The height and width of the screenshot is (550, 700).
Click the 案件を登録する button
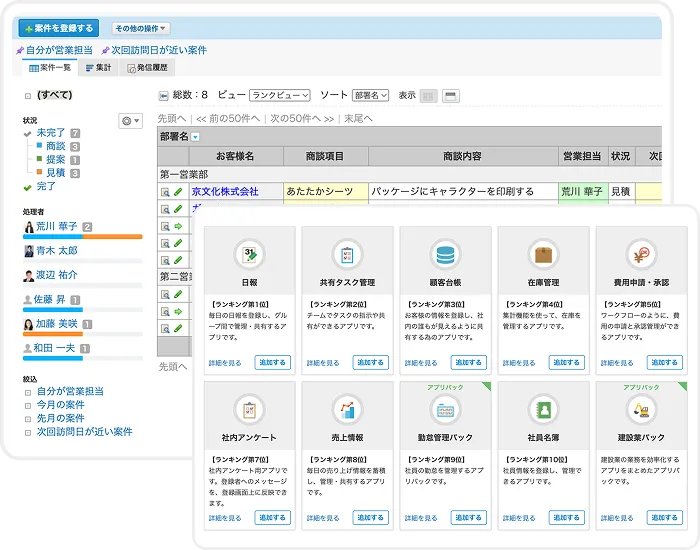click(x=58, y=29)
